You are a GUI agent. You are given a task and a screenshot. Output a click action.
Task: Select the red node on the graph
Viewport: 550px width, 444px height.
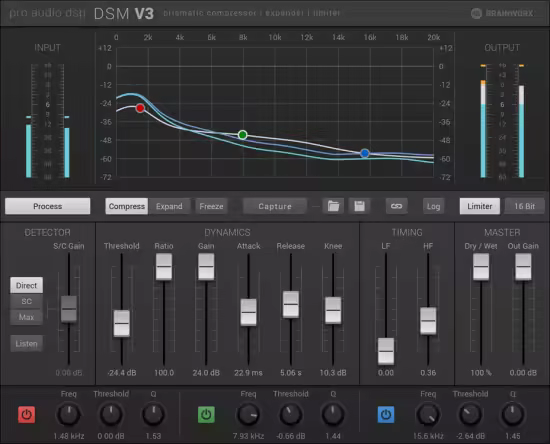(140, 108)
